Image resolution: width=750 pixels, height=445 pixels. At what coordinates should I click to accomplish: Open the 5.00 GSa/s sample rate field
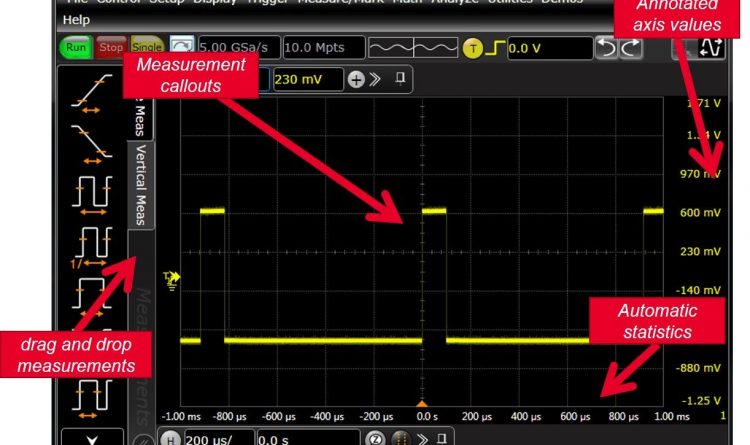[239, 48]
